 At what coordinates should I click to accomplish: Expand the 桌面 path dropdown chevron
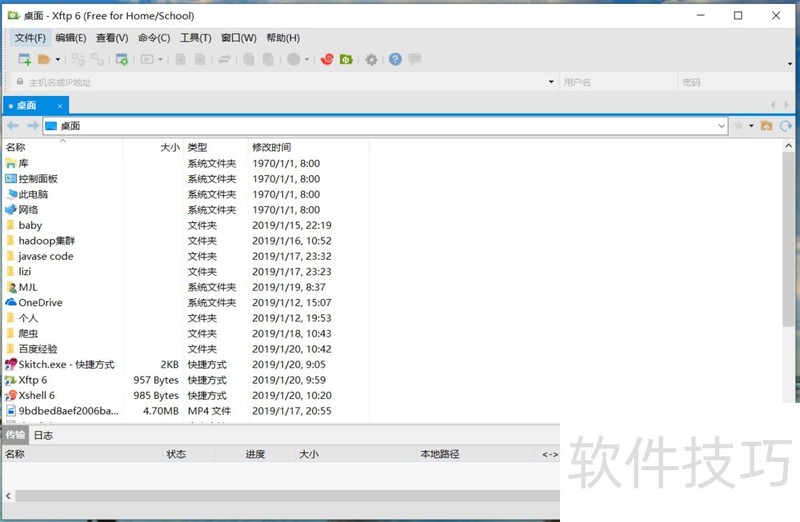pyautogui.click(x=721, y=126)
